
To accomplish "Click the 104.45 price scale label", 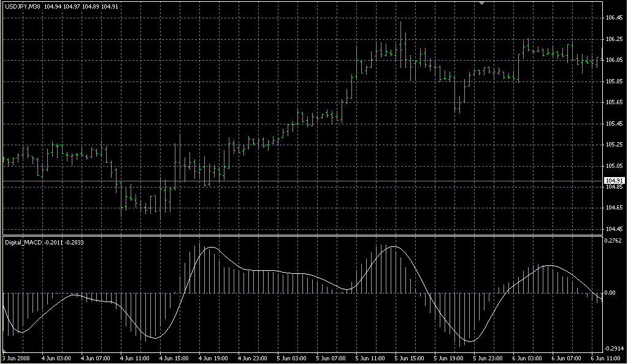I will [614, 229].
